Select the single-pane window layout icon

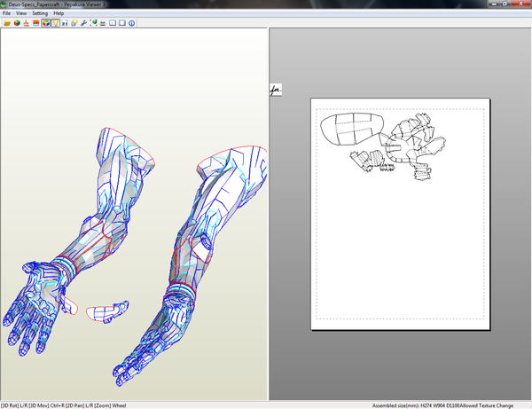[122, 23]
